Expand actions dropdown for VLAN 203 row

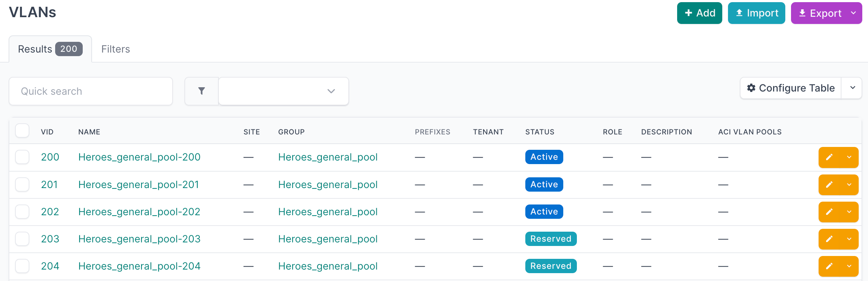pos(849,239)
